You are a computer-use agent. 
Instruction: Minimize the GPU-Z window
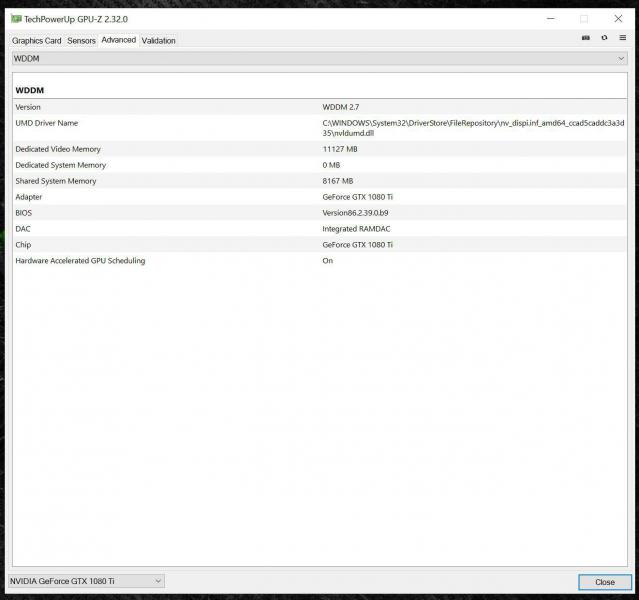click(550, 18)
